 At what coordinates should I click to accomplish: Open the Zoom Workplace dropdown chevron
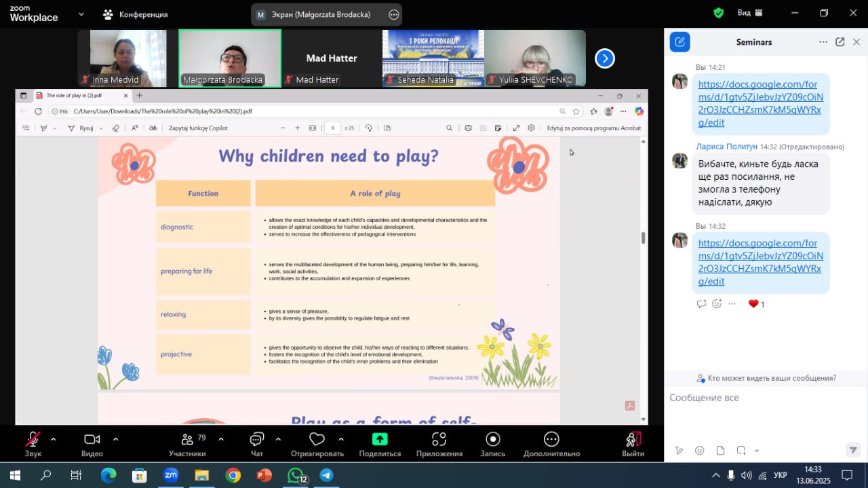[81, 14]
